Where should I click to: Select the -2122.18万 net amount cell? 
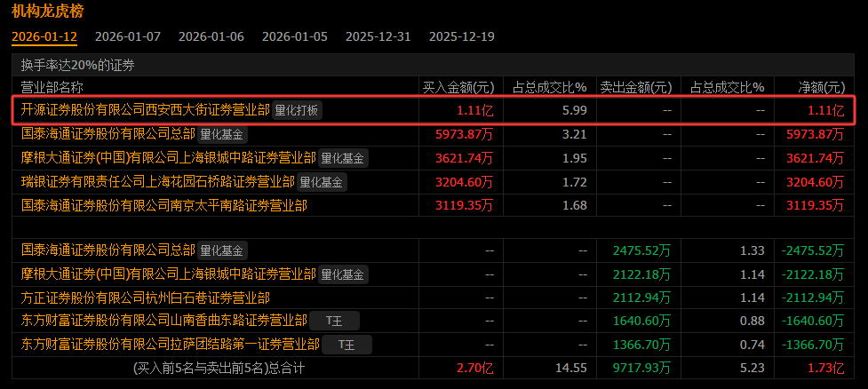click(813, 274)
